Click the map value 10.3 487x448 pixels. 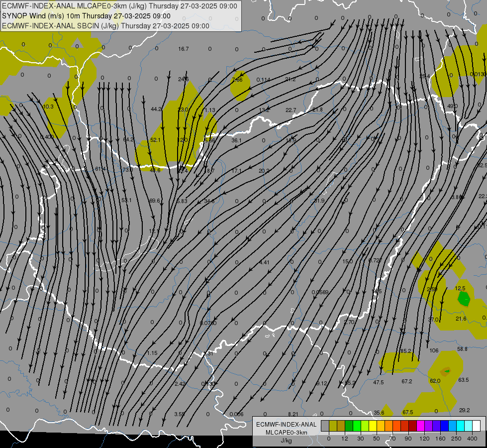pyautogui.click(x=48, y=107)
